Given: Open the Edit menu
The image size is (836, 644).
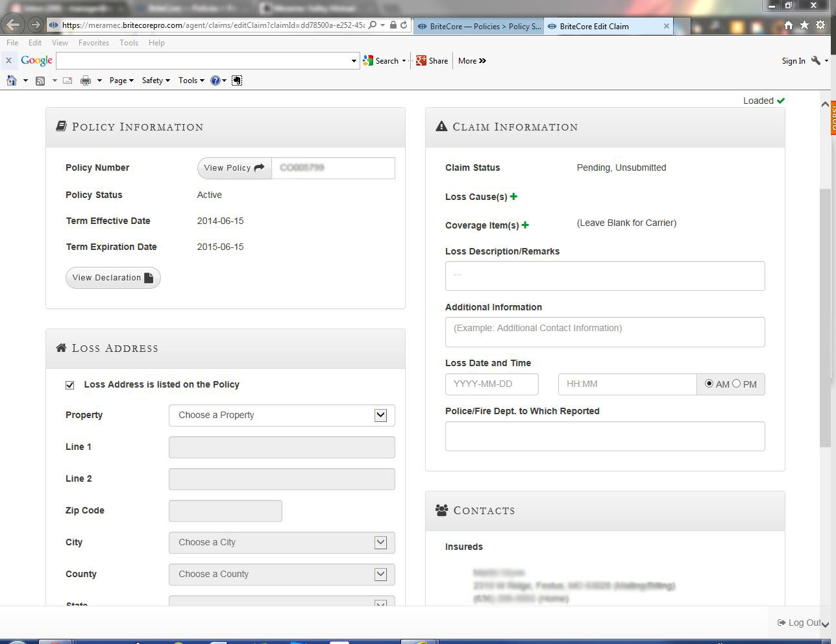Looking at the screenshot, I should pyautogui.click(x=35, y=43).
